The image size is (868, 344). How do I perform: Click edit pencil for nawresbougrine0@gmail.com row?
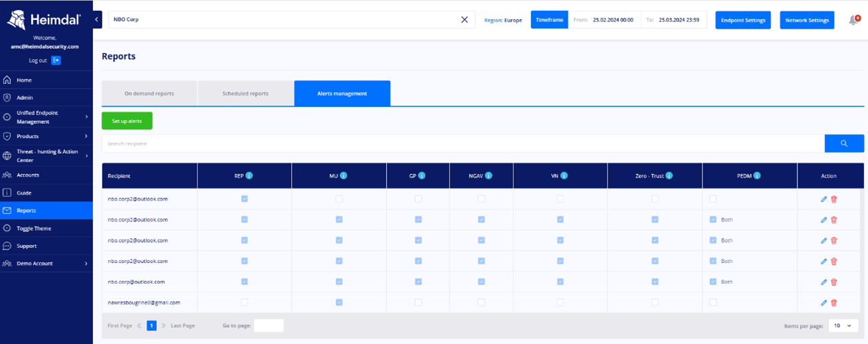point(824,303)
